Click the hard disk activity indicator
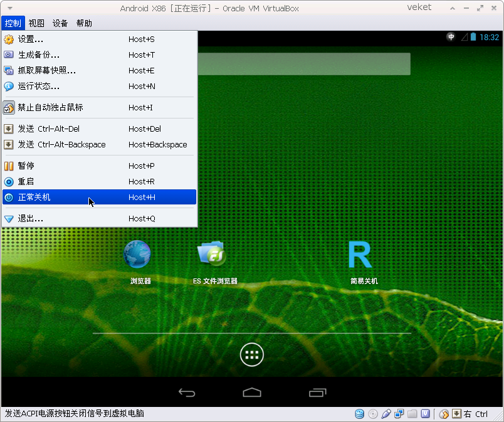504x422 pixels. tap(360, 414)
